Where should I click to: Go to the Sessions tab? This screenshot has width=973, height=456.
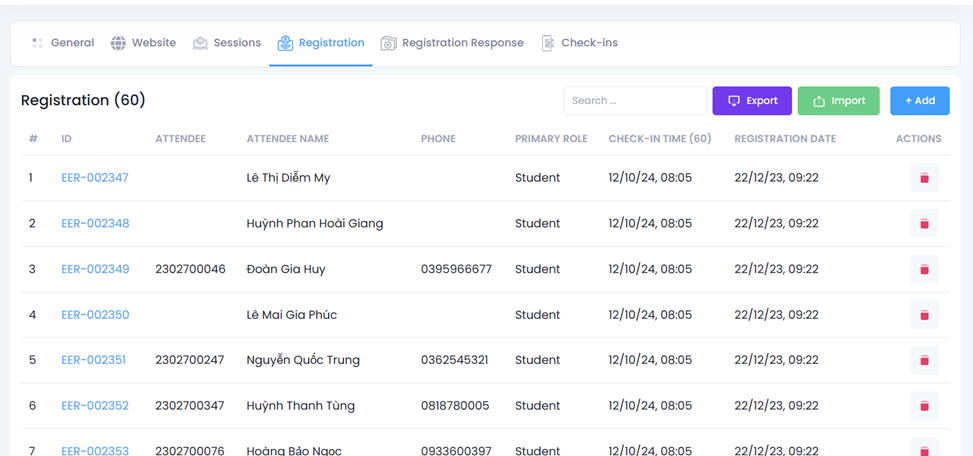[x=227, y=43]
